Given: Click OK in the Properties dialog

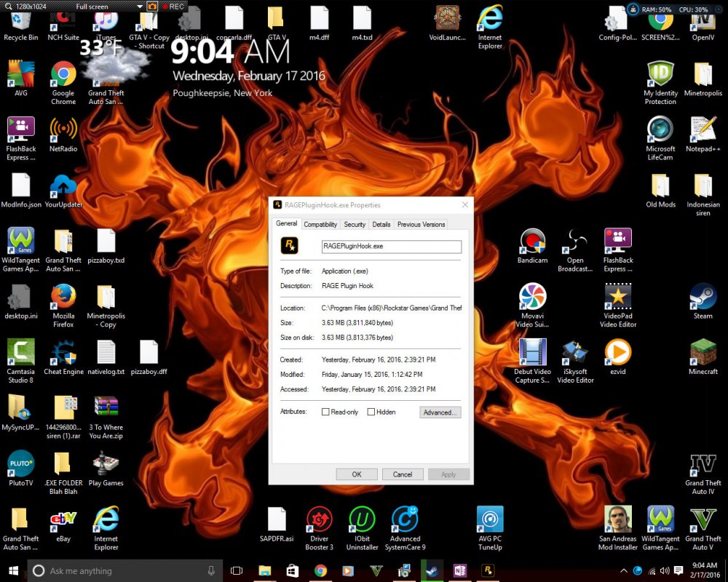Looking at the screenshot, I should coord(357,474).
